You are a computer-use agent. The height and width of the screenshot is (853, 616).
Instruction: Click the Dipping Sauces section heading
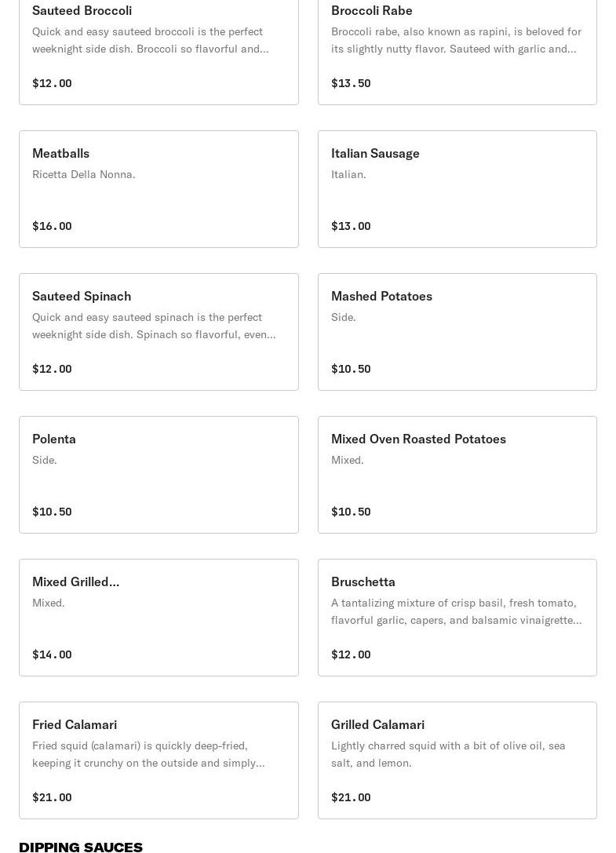pyautogui.click(x=81, y=847)
